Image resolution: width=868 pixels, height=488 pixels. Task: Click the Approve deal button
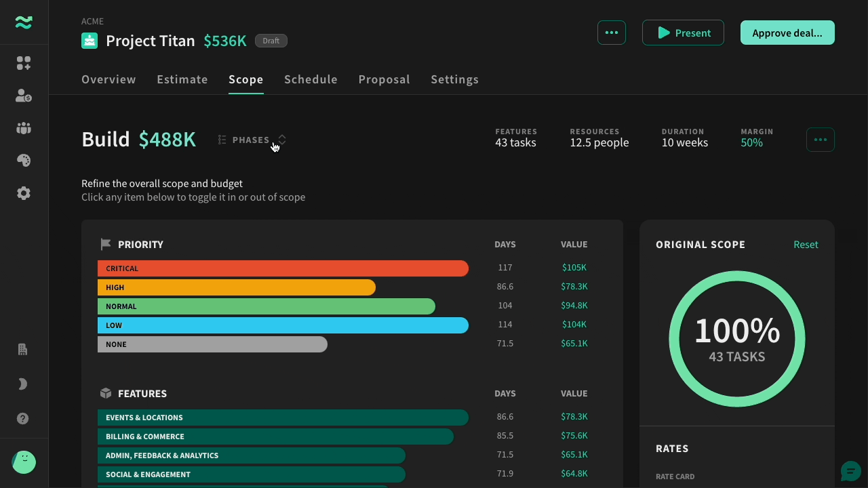click(787, 33)
